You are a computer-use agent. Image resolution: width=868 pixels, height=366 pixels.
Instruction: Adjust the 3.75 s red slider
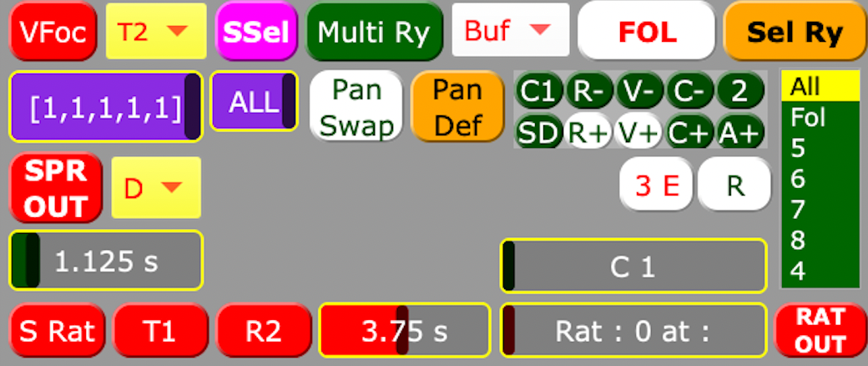(x=405, y=330)
